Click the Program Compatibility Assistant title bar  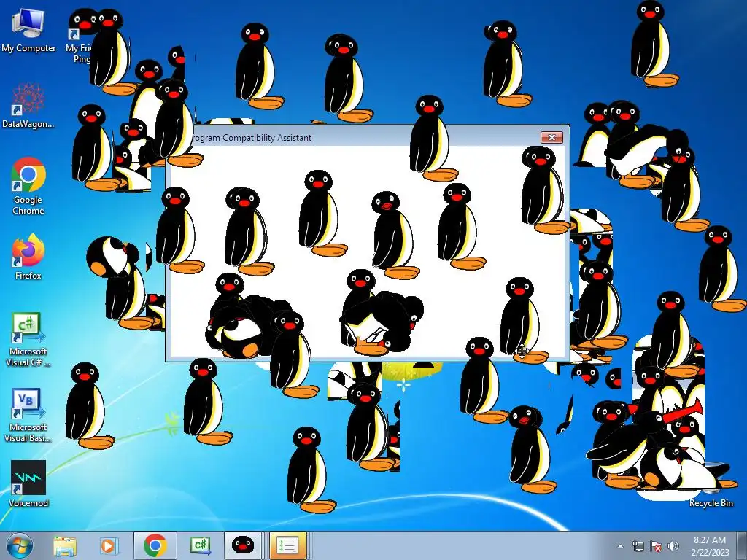367,138
